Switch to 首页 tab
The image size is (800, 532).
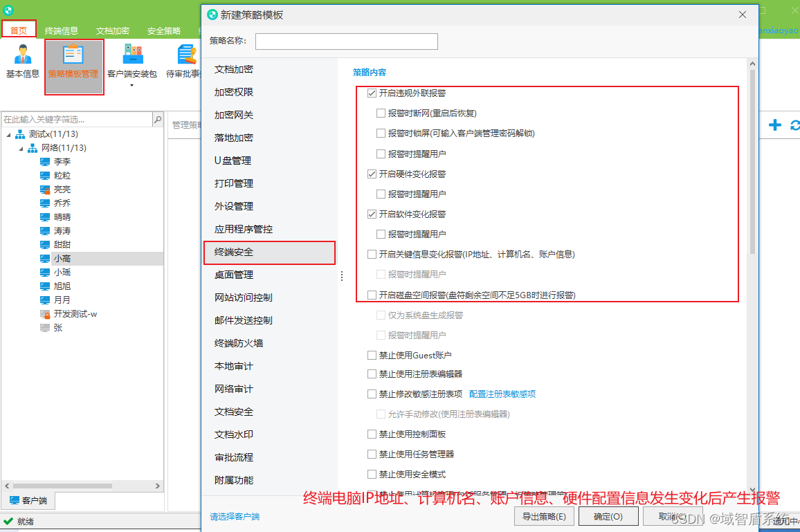click(19, 30)
